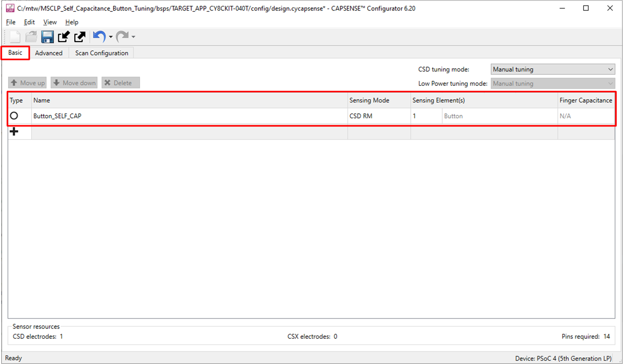Viewport: 623px width, 364px height.
Task: Click the Type column header
Action: click(19, 100)
